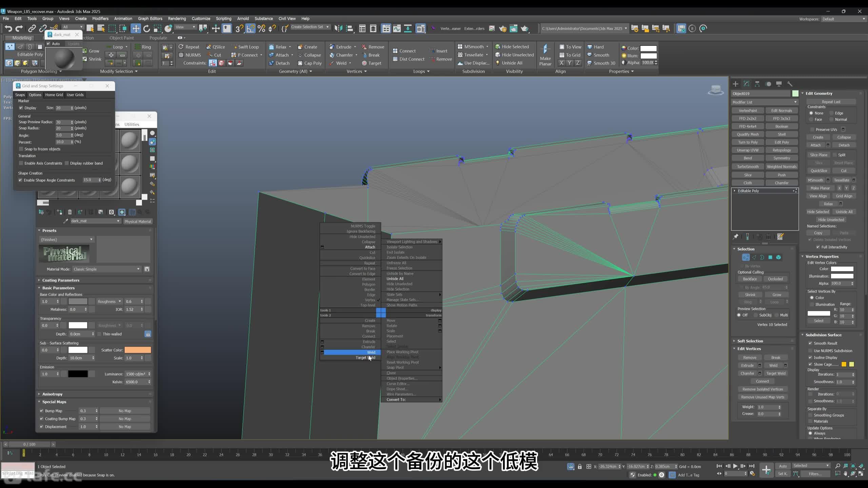Open the Utilities wrench panel tab
868x488 pixels.
click(790, 84)
